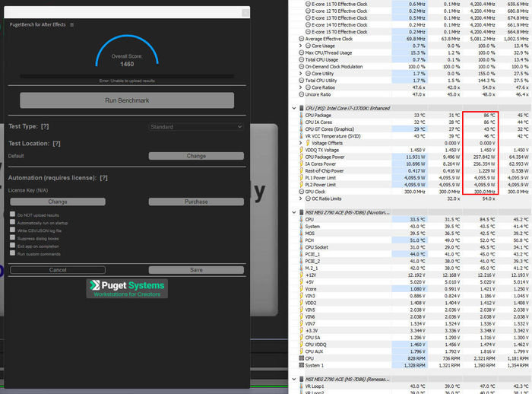Click the circle icon for Average Effective Clock

(x=301, y=39)
